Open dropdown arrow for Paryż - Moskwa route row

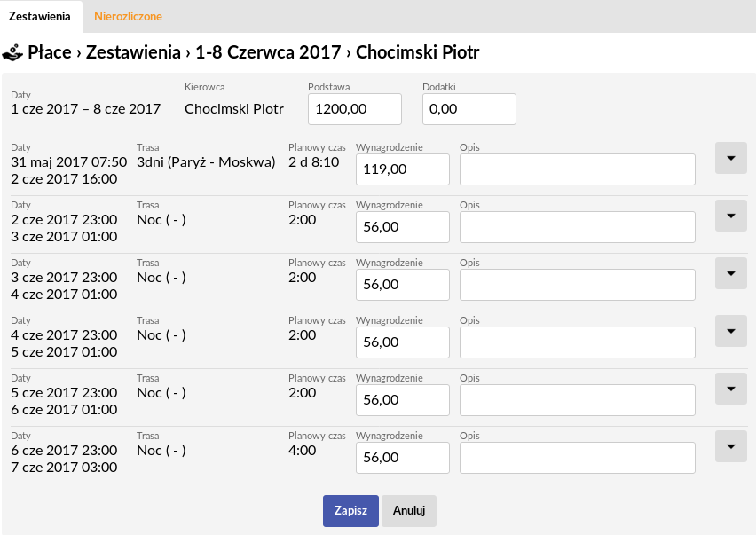(731, 158)
